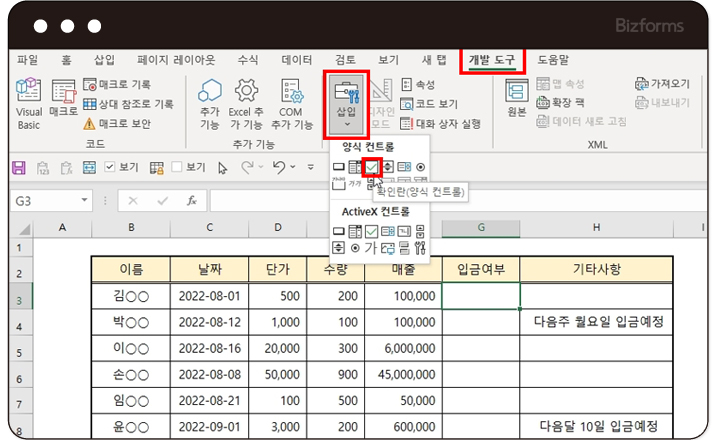The width and height of the screenshot is (715, 440).
Task: Insert the ActiveX checkbox control
Action: [371, 231]
